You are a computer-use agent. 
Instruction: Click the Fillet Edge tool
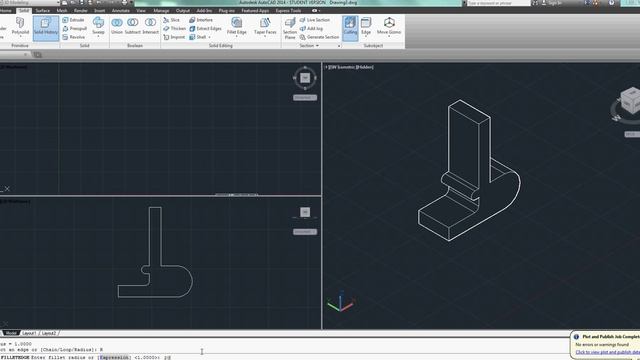(237, 26)
